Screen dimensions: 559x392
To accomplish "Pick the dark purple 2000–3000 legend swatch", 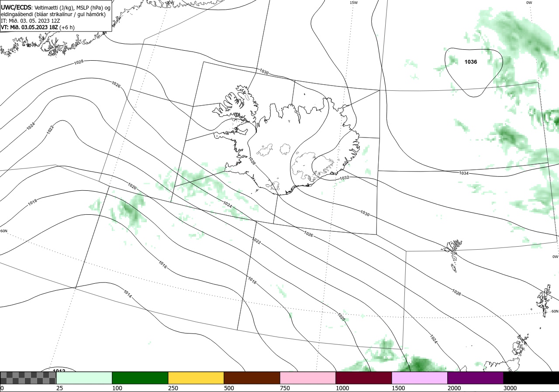I will click(x=476, y=378).
